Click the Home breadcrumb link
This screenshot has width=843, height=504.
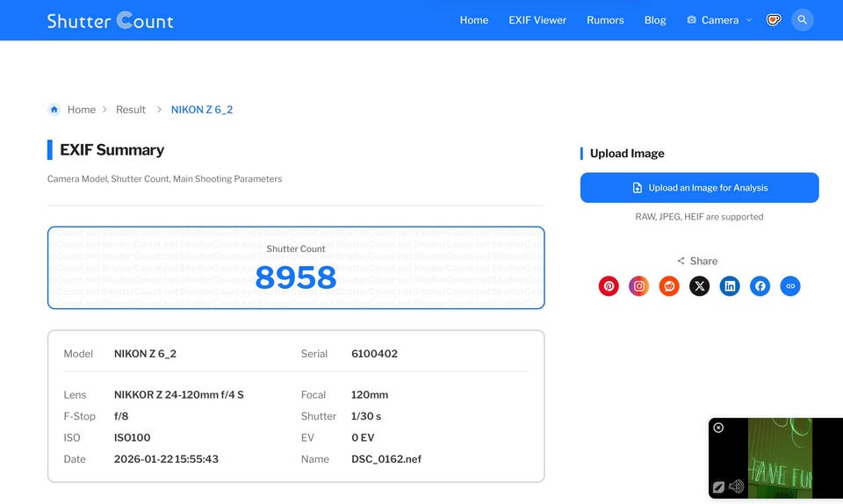click(81, 110)
